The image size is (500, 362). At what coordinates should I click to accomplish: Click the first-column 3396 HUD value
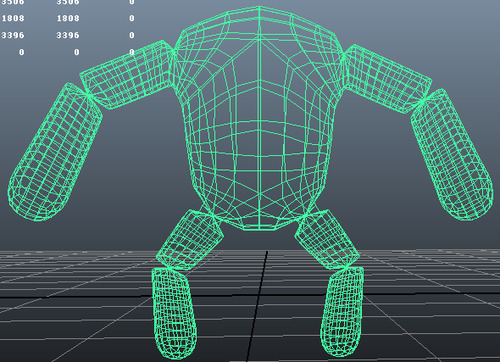click(13, 35)
